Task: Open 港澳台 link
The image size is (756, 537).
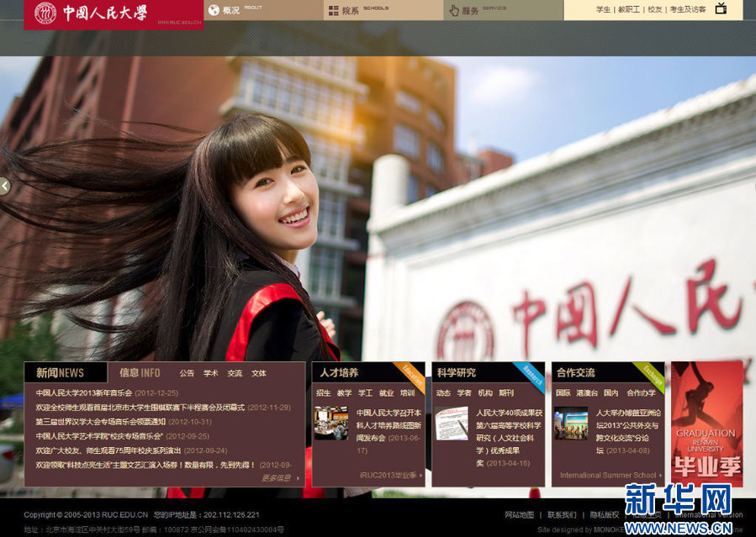Action: tap(587, 393)
